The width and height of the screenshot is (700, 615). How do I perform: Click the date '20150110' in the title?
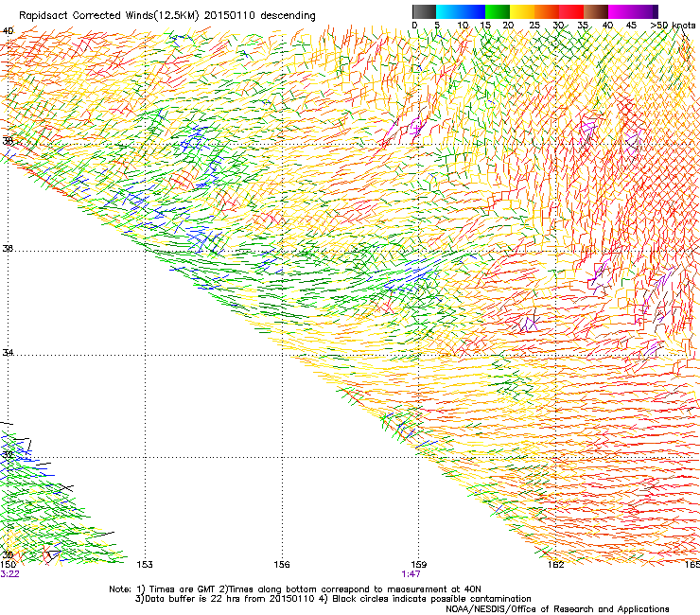click(x=230, y=16)
